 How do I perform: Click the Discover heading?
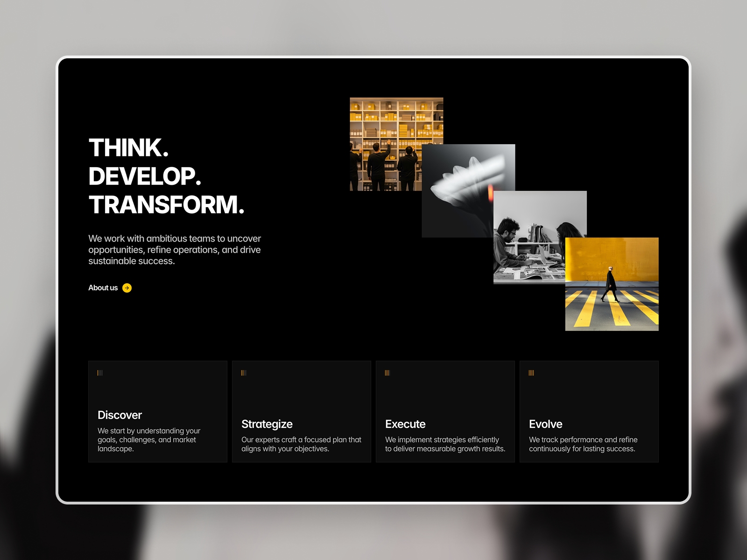click(x=119, y=415)
